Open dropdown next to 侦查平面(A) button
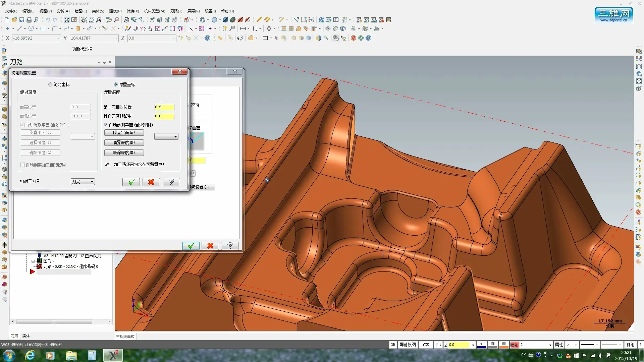Image resolution: width=644 pixels, height=362 pixels. tap(166, 137)
